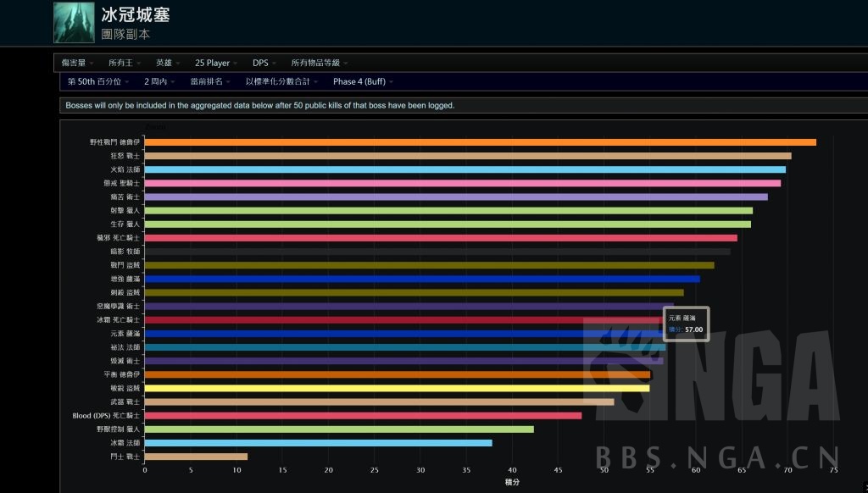This screenshot has height=493, width=868.
Task: Click the 50 public kills notice text
Action: click(x=260, y=105)
